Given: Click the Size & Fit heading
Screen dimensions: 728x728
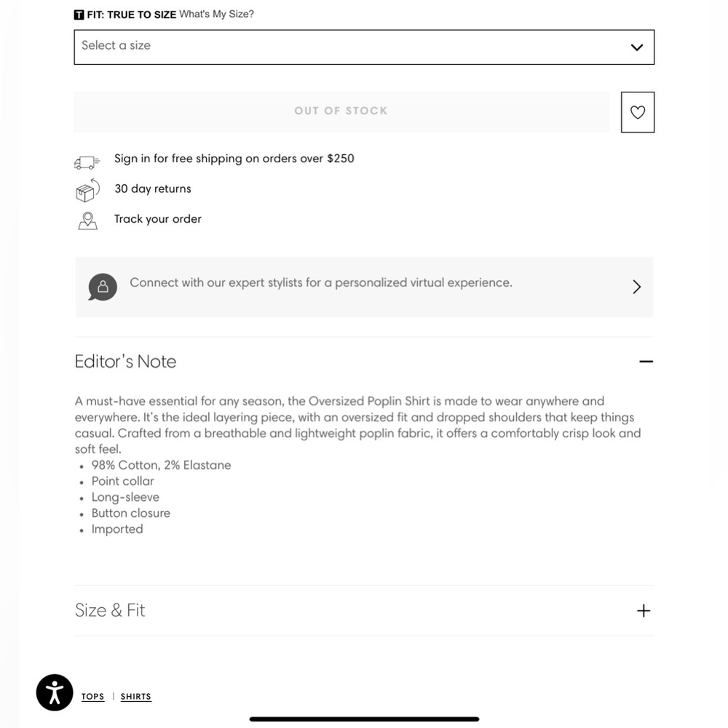Looking at the screenshot, I should (x=110, y=610).
